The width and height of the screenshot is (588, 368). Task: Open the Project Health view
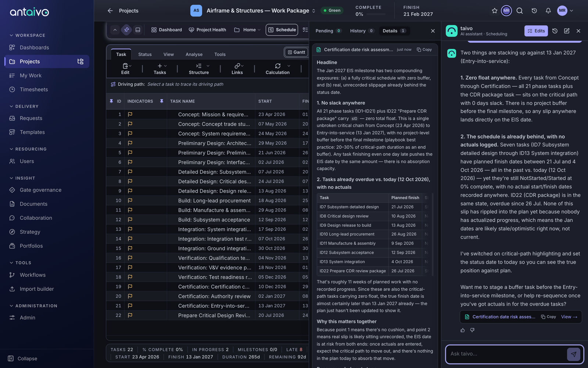207,30
